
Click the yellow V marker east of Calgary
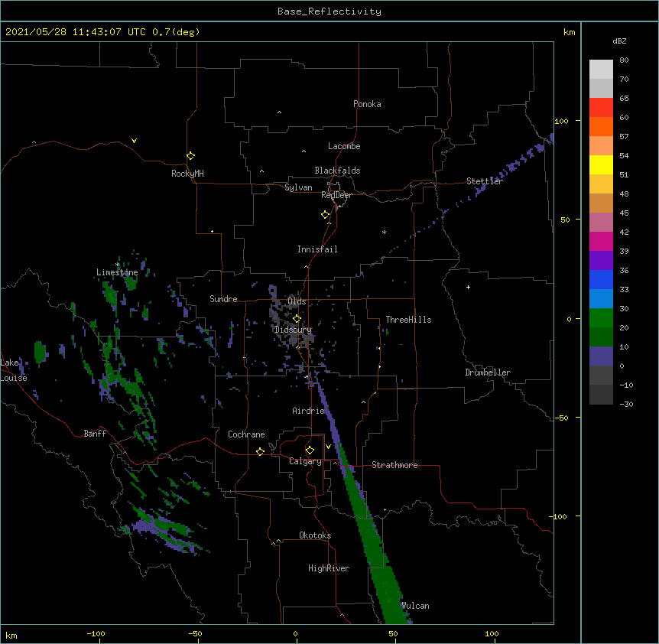pos(328,447)
